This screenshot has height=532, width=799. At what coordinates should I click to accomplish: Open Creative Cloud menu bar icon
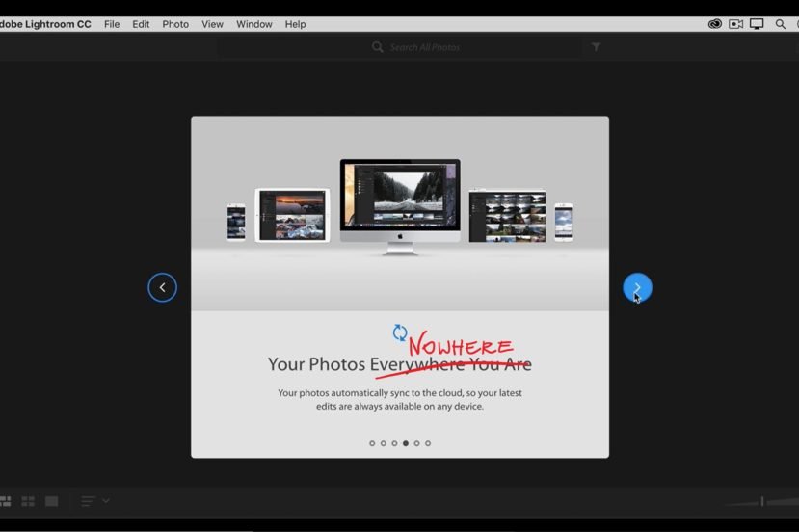(x=714, y=24)
